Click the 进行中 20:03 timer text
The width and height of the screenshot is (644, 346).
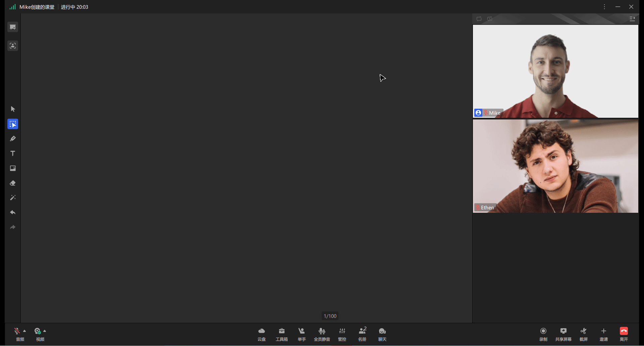(74, 7)
